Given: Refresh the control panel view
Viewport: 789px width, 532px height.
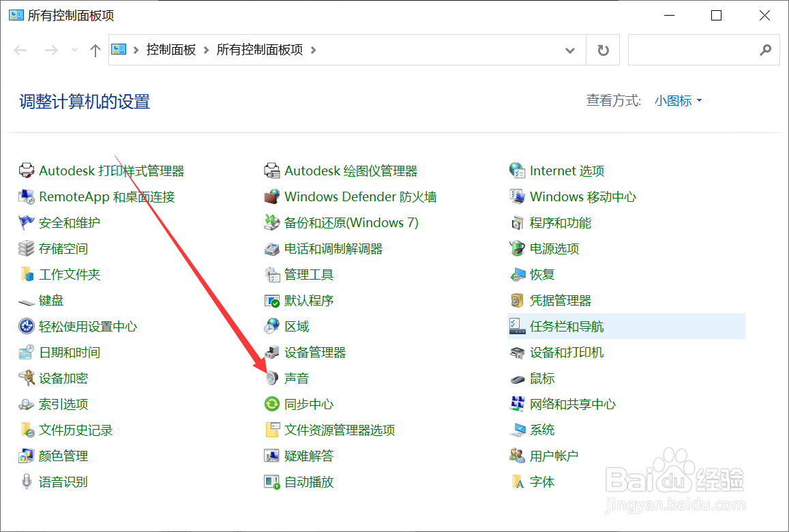Looking at the screenshot, I should (x=603, y=50).
